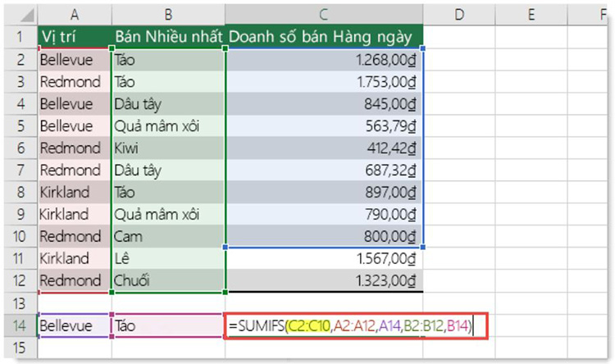
Task: Click 'B2:B12' reference in the formula
Action: (423, 325)
